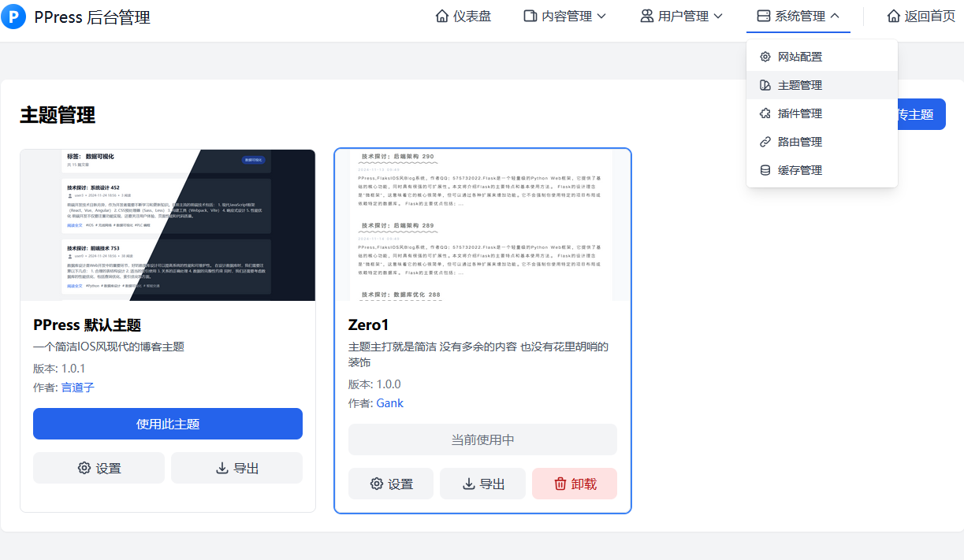Expand the 用户管理 dropdown menu
The width and height of the screenshot is (964, 560).
(x=682, y=17)
